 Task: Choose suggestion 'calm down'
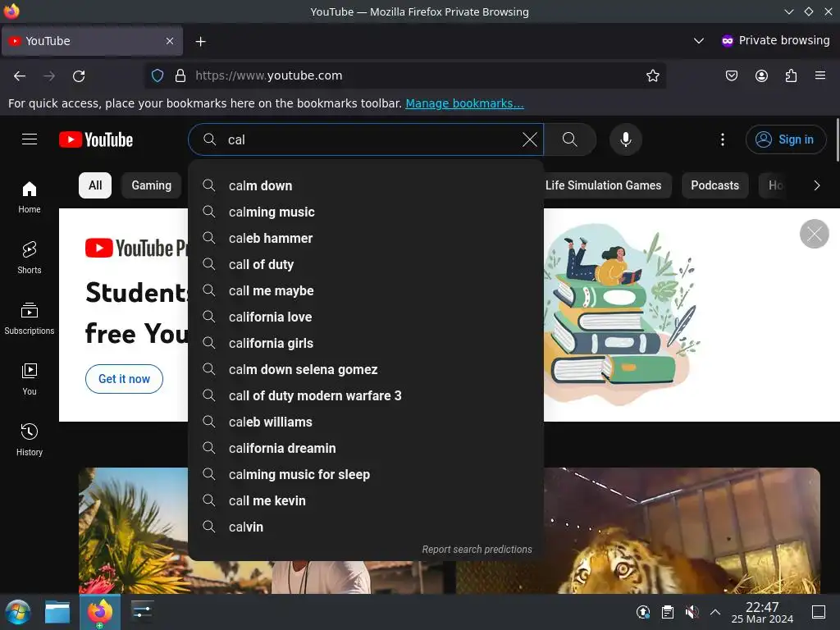pos(366,186)
